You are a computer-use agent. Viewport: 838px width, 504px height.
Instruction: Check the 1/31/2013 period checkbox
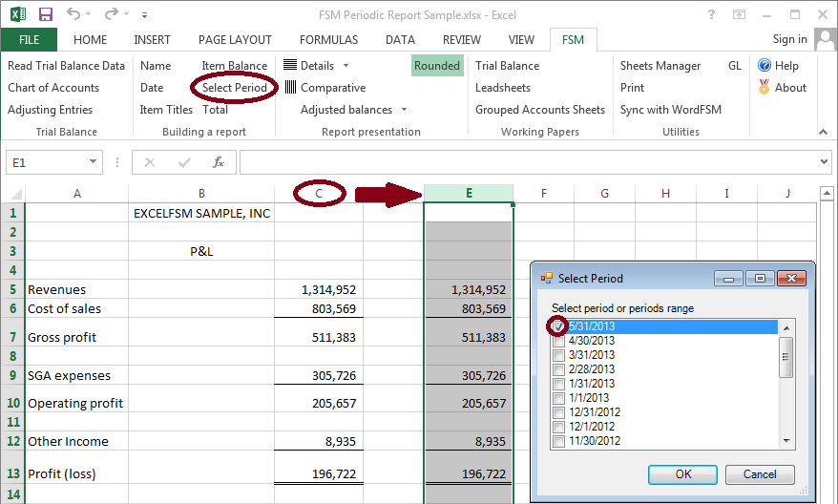(558, 384)
